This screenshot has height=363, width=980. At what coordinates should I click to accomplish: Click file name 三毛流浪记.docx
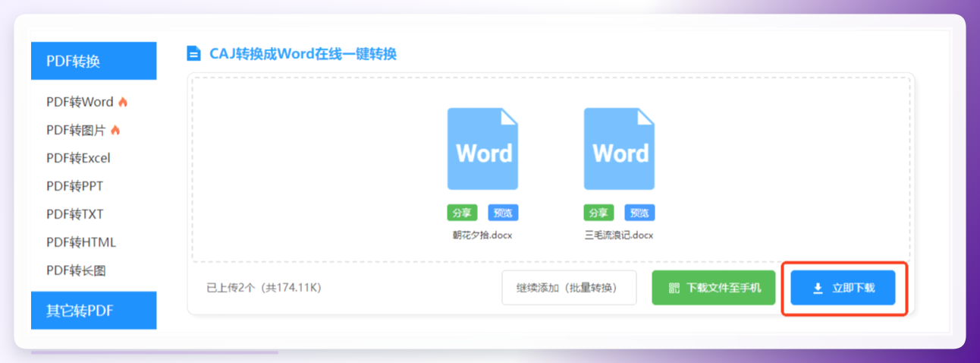pos(619,235)
